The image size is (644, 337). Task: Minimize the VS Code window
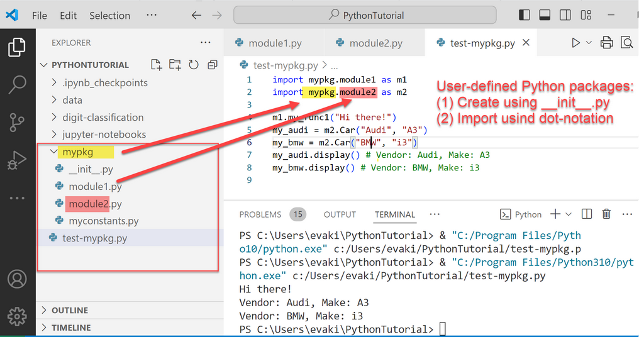(x=611, y=15)
